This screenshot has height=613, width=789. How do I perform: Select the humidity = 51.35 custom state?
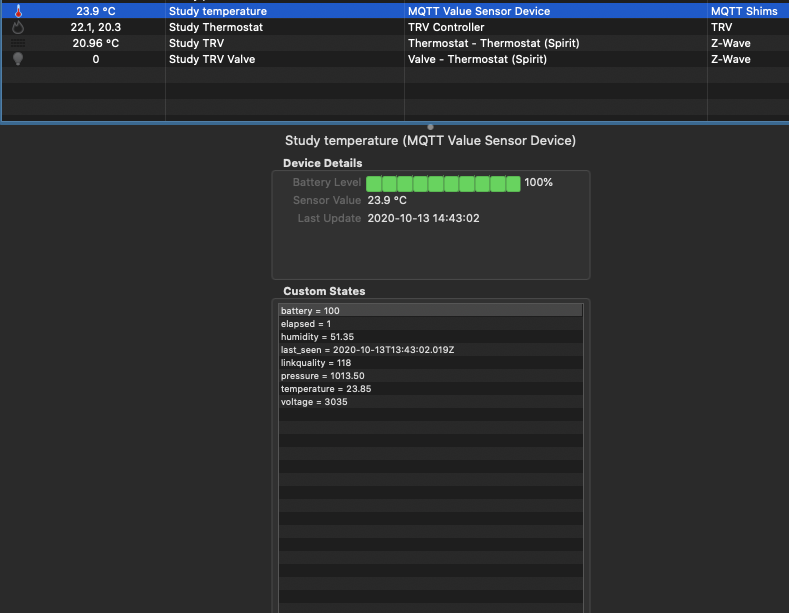coord(431,337)
